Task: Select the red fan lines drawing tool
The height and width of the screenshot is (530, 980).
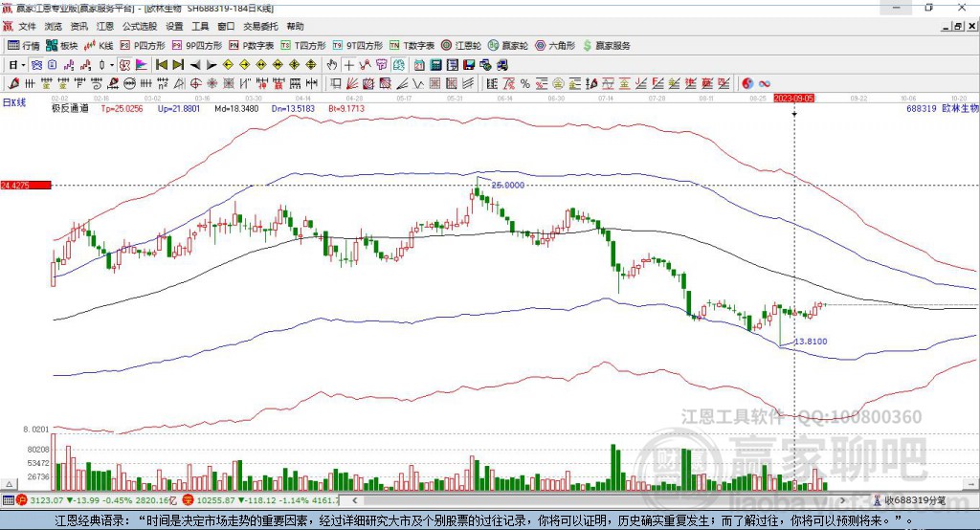Action: tap(352, 84)
